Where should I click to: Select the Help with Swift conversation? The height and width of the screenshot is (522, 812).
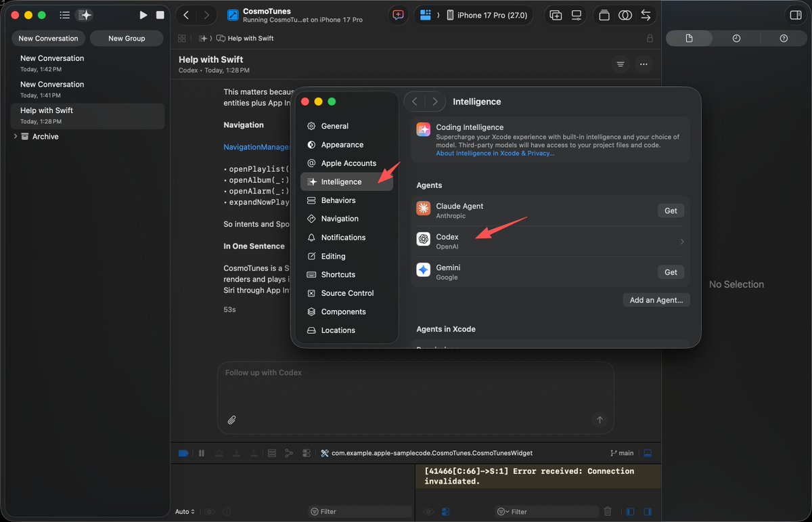click(88, 116)
